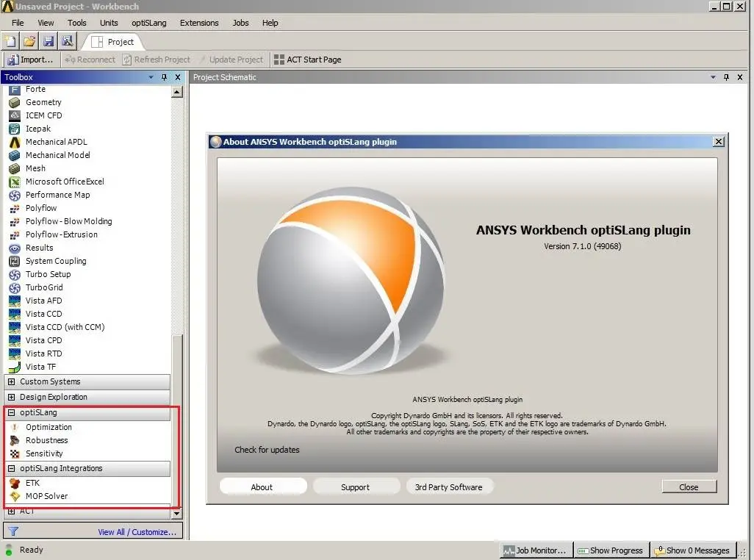Select the Vista TF icon
Viewport: 754px width, 560px height.
pyautogui.click(x=15, y=367)
